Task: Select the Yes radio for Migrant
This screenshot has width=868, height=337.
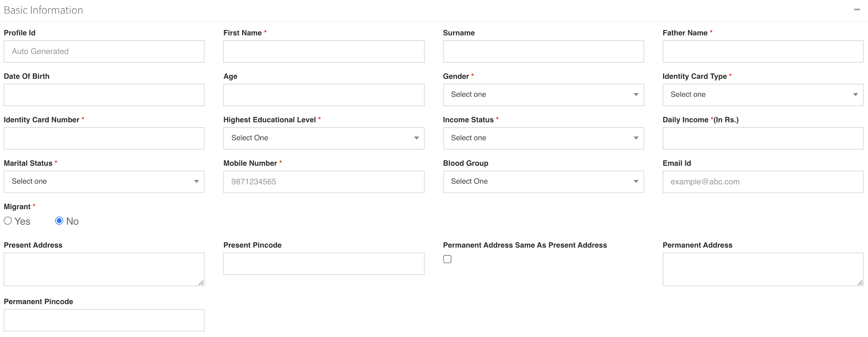Action: [8, 221]
